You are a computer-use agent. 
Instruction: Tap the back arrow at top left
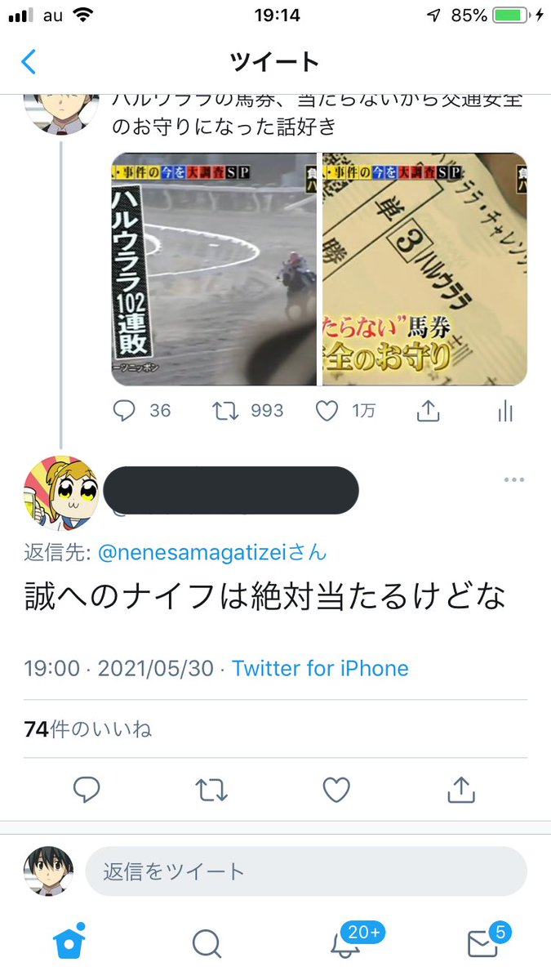tap(29, 62)
